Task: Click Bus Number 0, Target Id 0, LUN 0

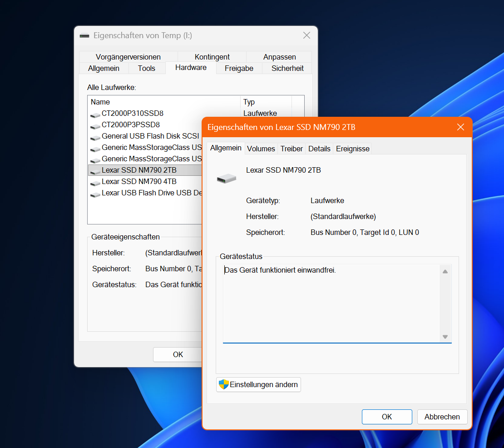Action: (365, 232)
